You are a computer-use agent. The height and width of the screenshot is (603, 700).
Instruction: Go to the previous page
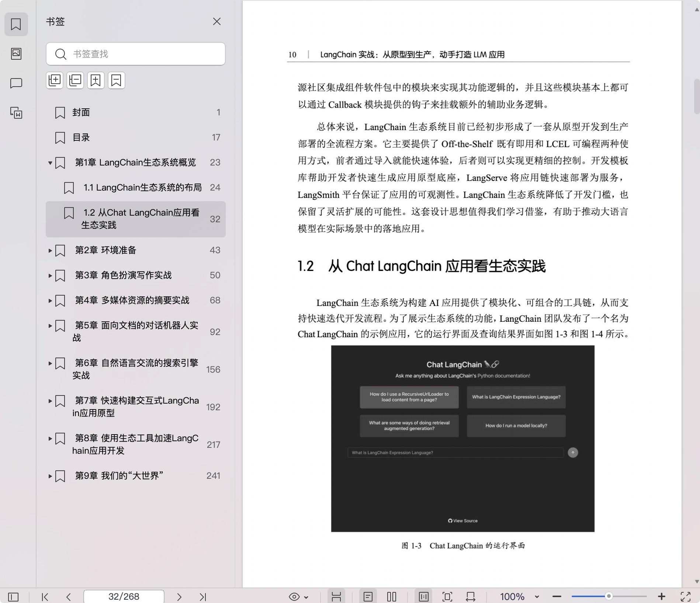[69, 597]
